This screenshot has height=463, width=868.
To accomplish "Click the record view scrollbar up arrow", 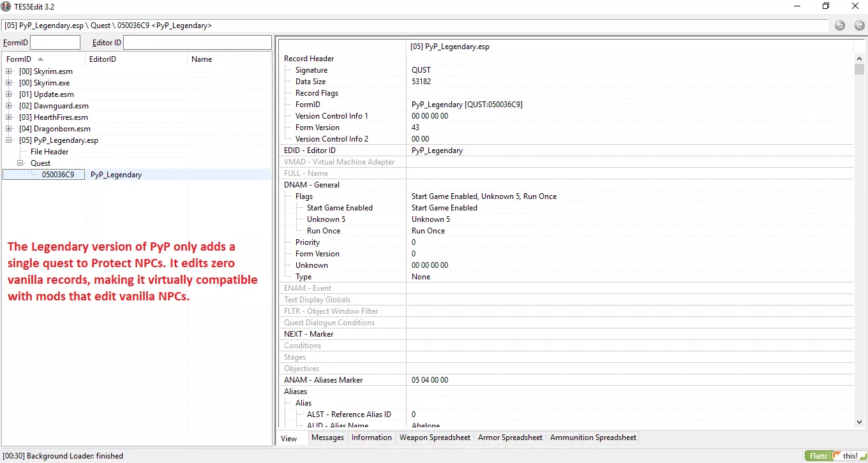I will (x=859, y=58).
